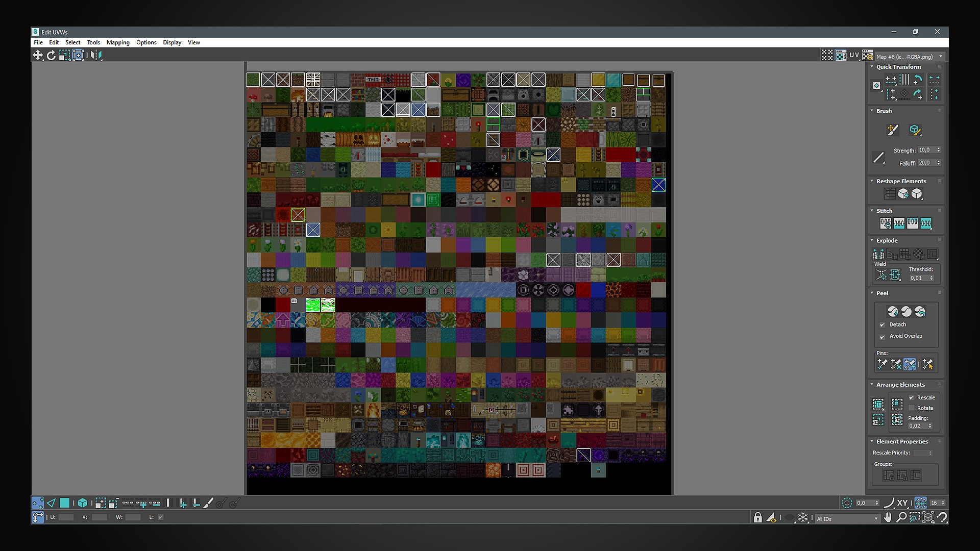Click the Rotate +90 around pivot icon
The height and width of the screenshot is (551, 980).
(918, 80)
